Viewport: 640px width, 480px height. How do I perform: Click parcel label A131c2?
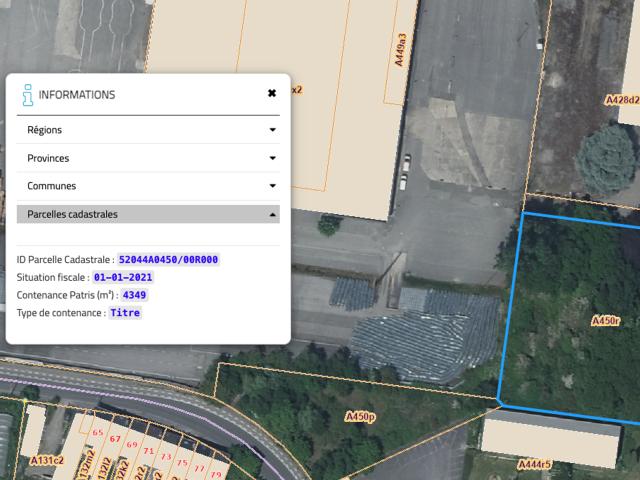point(47,460)
